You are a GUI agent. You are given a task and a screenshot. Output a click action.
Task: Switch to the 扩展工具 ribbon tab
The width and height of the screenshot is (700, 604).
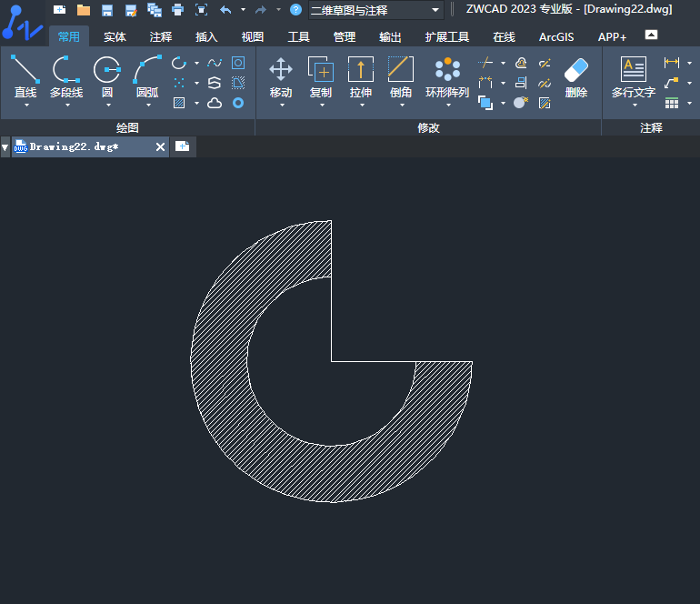[447, 36]
